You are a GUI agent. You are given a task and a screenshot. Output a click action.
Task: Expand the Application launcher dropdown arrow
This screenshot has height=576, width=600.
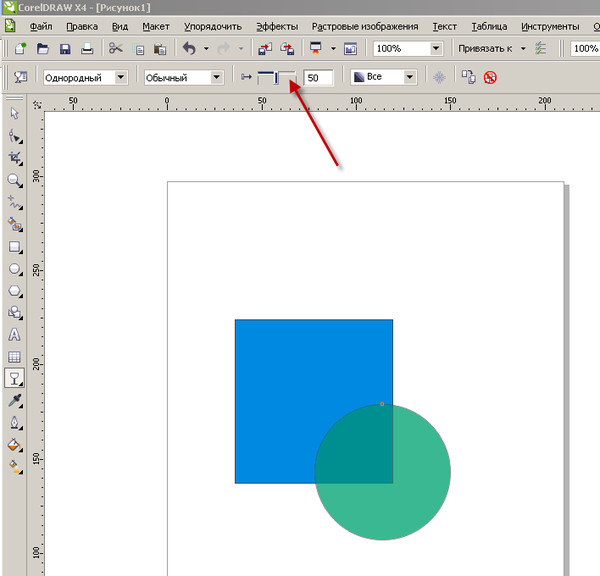point(333,49)
